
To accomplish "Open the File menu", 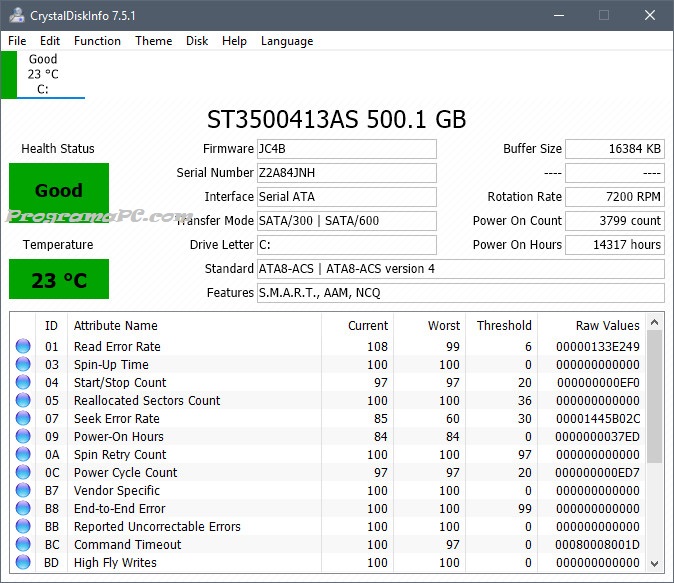I will pyautogui.click(x=17, y=41).
